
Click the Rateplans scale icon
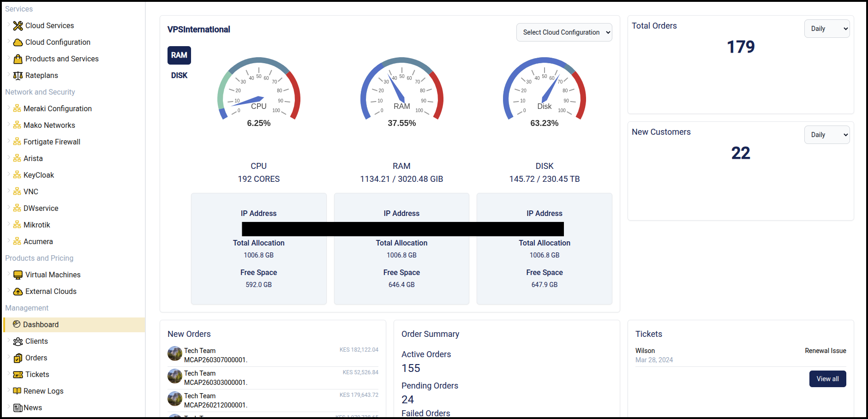click(x=18, y=76)
